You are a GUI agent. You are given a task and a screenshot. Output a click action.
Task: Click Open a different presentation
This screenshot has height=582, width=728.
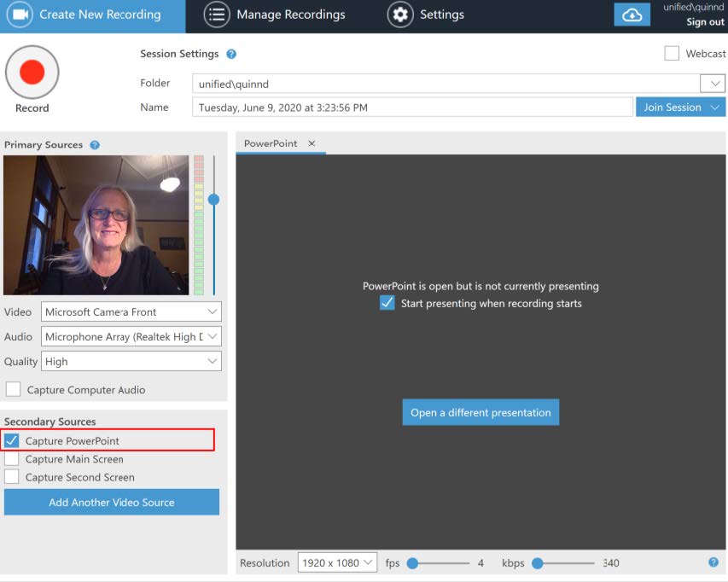[x=480, y=412]
